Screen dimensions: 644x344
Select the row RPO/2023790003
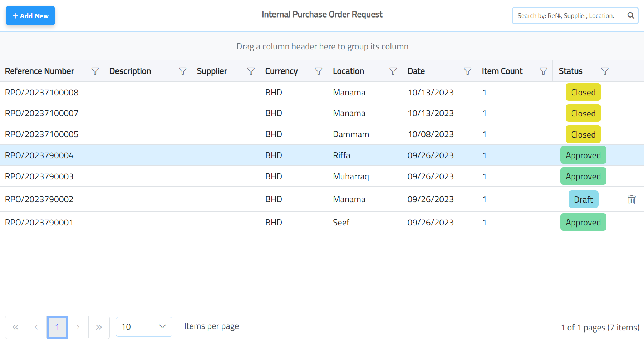point(215,176)
